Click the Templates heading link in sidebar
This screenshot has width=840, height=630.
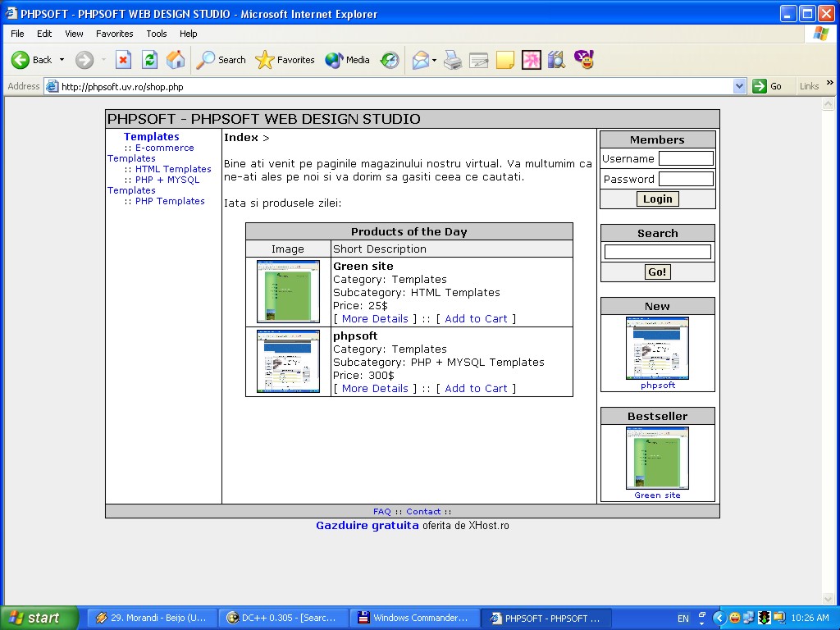pyautogui.click(x=152, y=137)
